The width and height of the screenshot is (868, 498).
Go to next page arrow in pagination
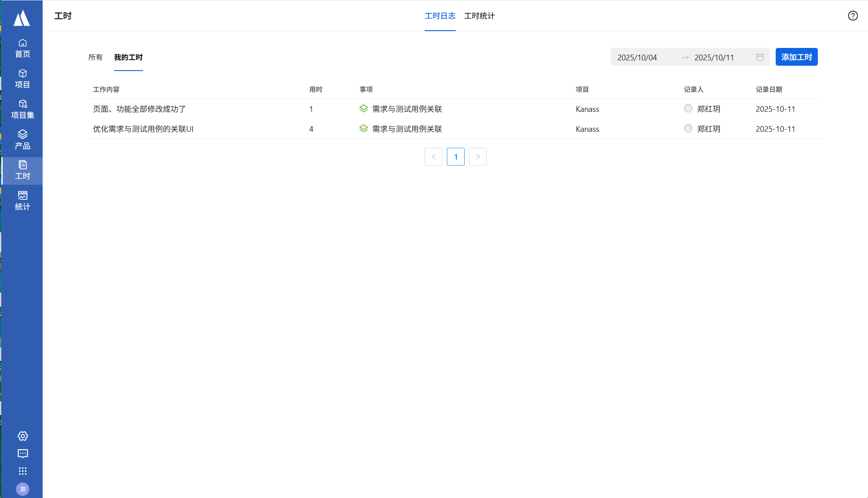[x=477, y=157]
